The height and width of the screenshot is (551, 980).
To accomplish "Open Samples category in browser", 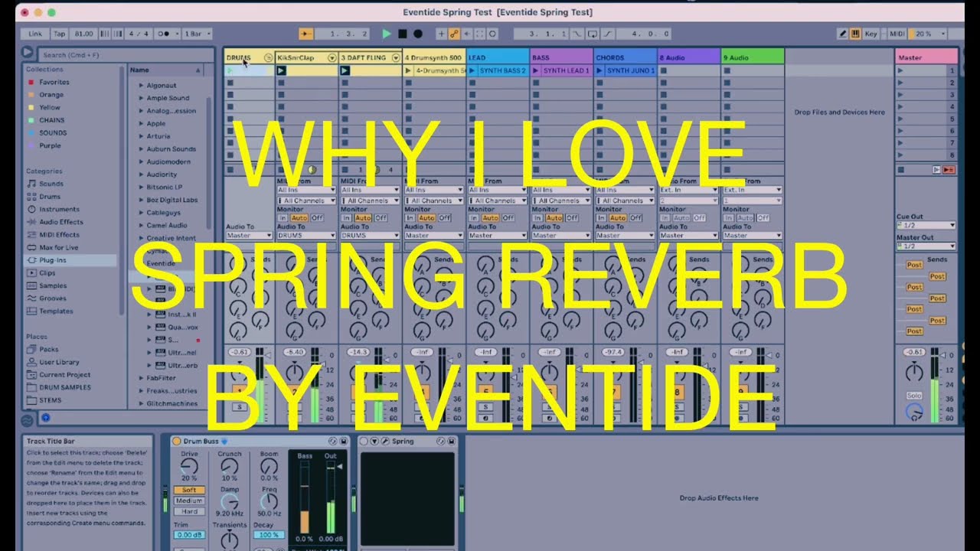I will click(x=53, y=285).
